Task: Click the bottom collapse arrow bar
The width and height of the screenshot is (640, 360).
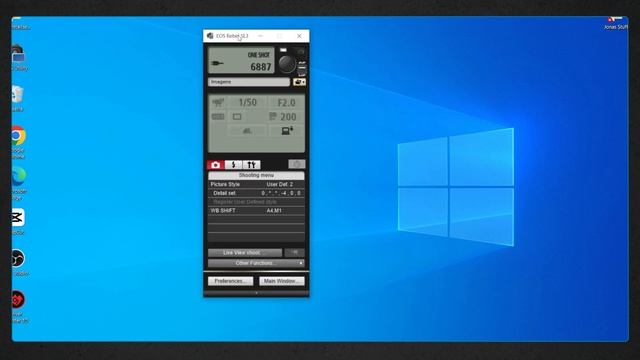Action: (256, 293)
